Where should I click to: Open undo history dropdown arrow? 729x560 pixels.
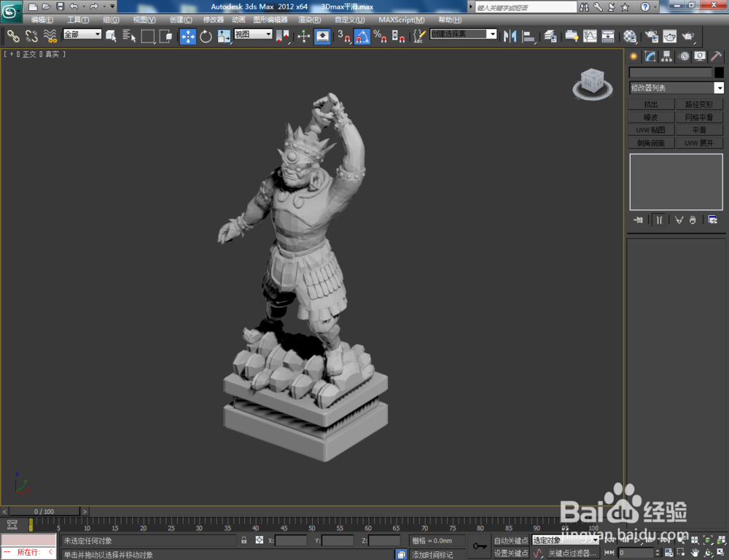[84, 7]
